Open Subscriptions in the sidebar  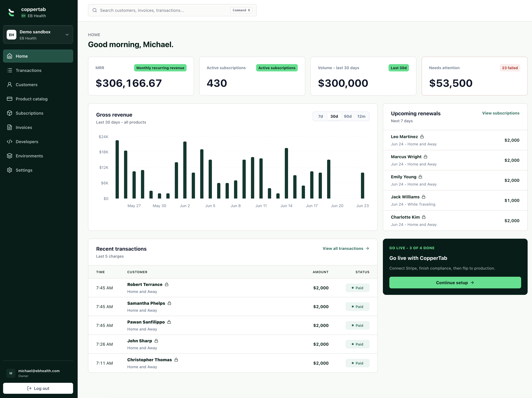click(x=38, y=113)
